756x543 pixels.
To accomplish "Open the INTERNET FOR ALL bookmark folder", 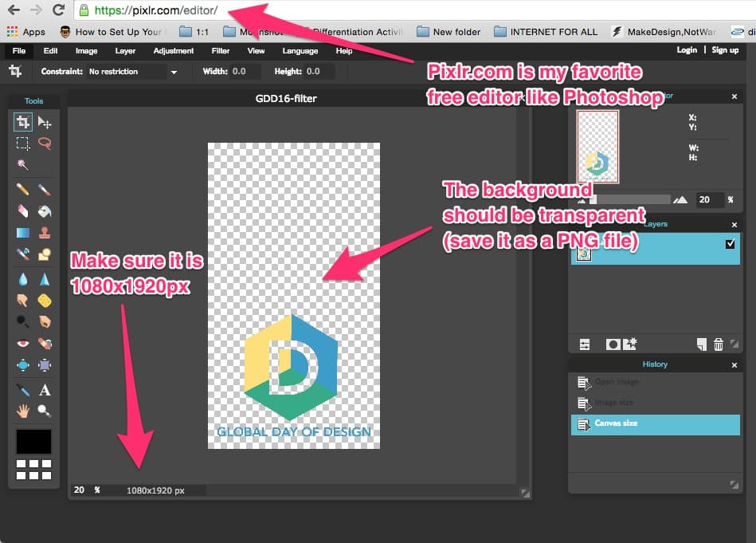I will 546,32.
